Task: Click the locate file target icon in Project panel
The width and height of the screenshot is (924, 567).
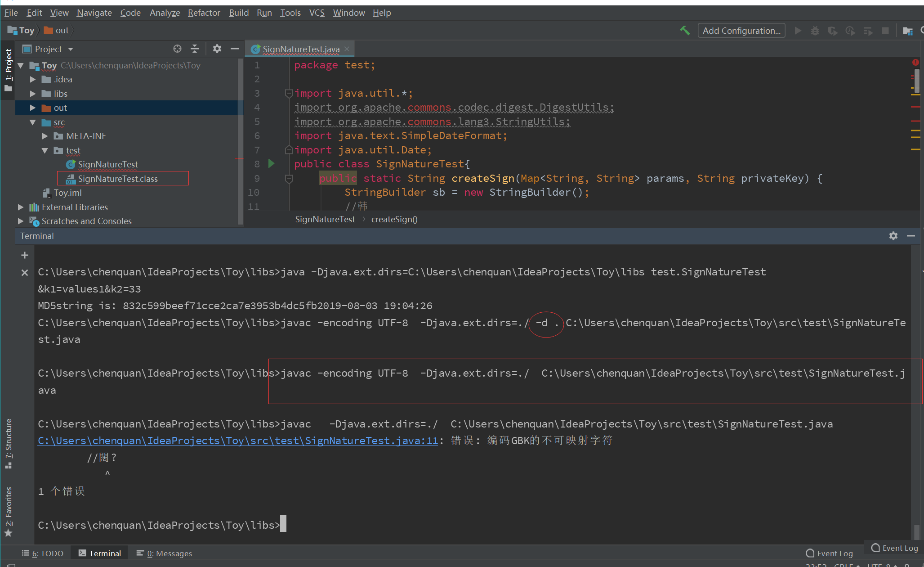Action: point(177,49)
